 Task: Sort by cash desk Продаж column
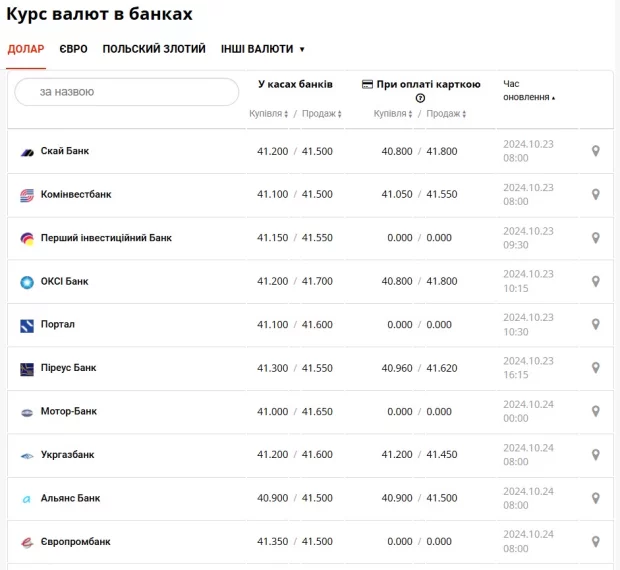320,114
